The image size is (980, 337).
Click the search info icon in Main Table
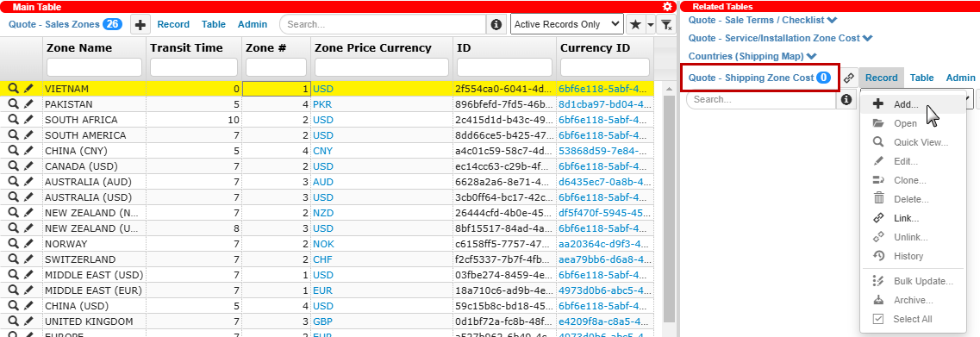pyautogui.click(x=496, y=25)
